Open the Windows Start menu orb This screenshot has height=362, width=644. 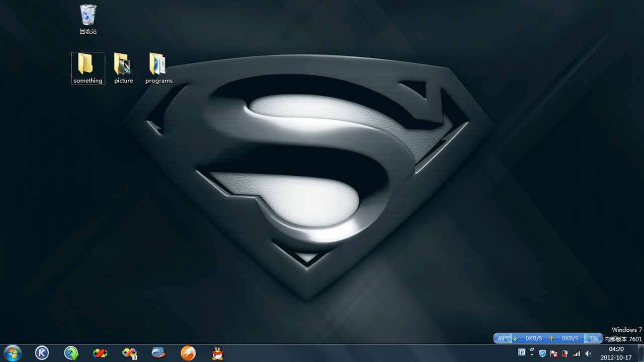pos(12,353)
